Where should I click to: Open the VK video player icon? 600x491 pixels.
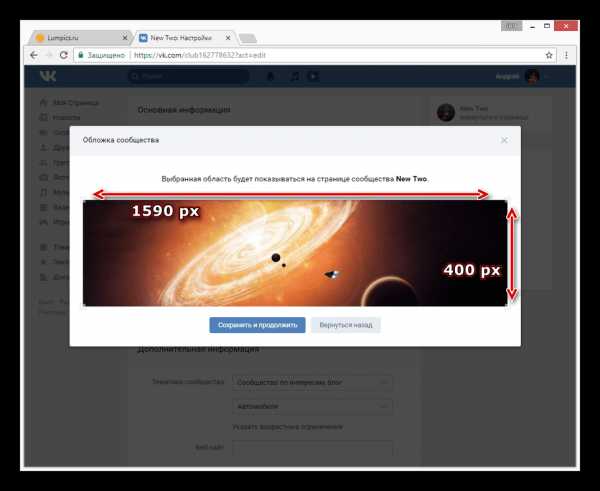(x=313, y=77)
